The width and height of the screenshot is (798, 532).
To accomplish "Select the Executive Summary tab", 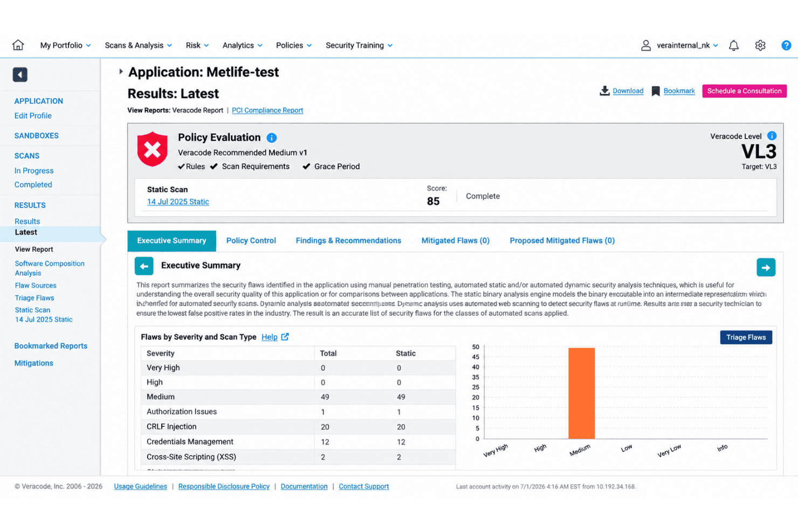I will [x=171, y=241].
